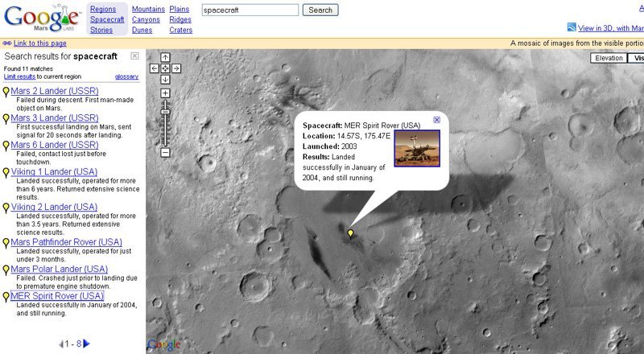Click the marker icon next to MER Spirit Rover
Viewport: 644px width, 354px height.
click(6, 297)
